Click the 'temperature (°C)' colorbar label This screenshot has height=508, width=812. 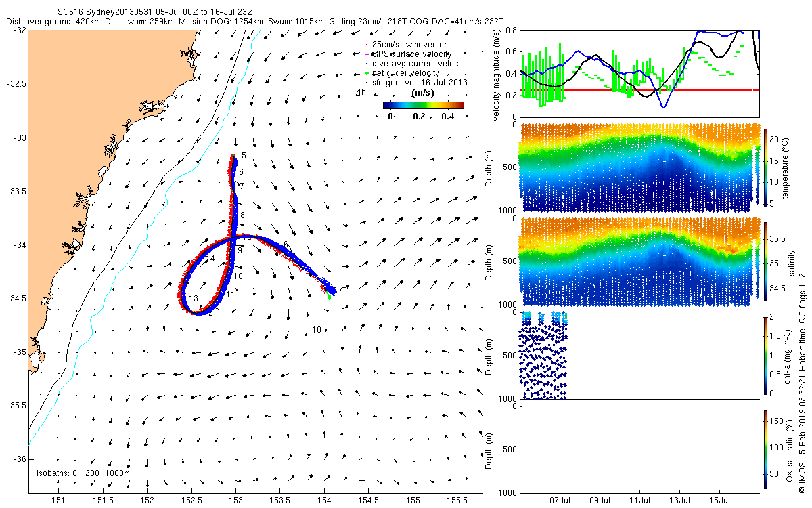coord(785,167)
